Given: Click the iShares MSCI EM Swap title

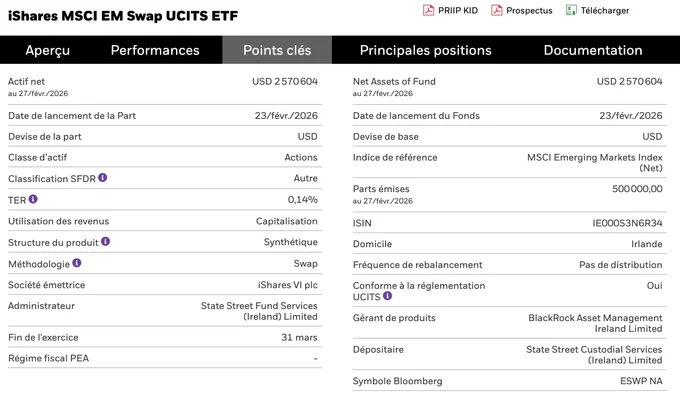Looking at the screenshot, I should 123,16.
